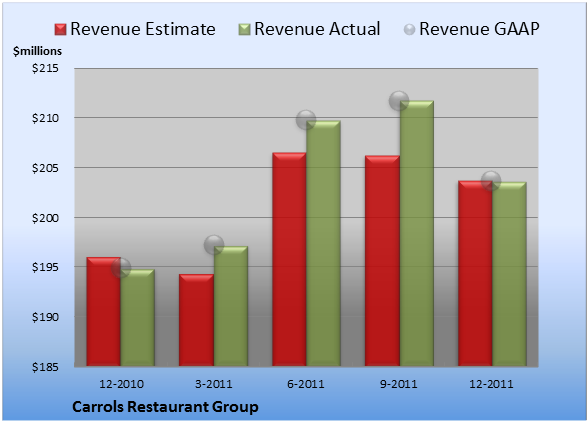The image size is (588, 422).
Task: Select the green actual bar for 12-2011
Action: 509,274
